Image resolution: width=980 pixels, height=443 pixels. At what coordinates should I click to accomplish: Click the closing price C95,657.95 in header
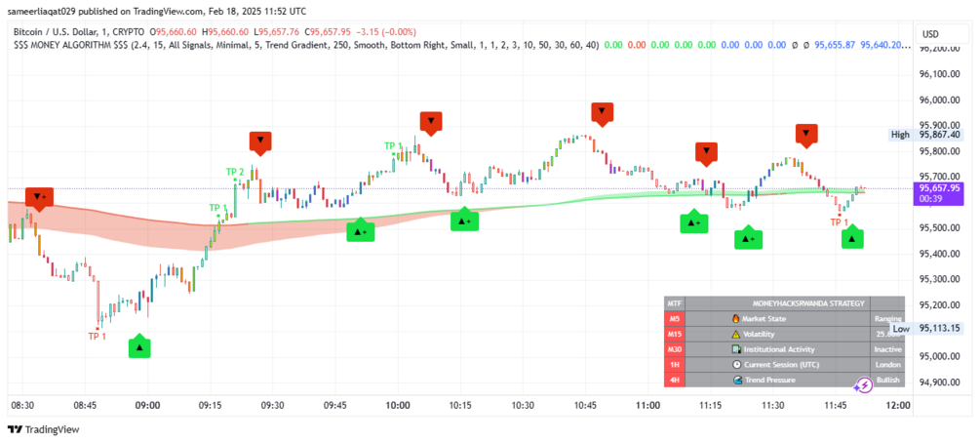[330, 31]
